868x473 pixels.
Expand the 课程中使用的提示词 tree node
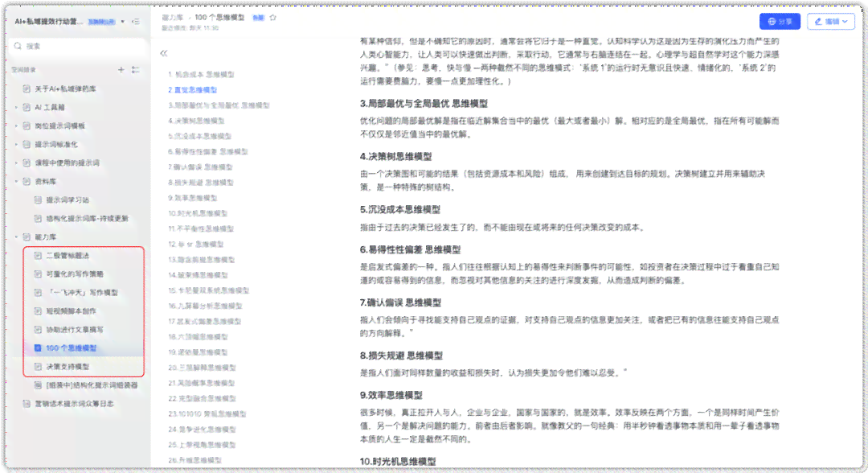tap(17, 162)
